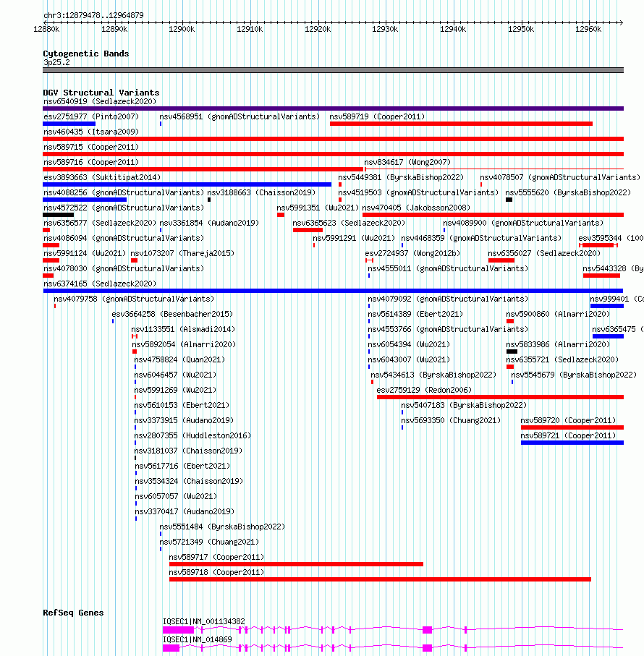644x656 pixels.
Task: Click the blue esv3893663 variant bar
Action: click(x=187, y=184)
